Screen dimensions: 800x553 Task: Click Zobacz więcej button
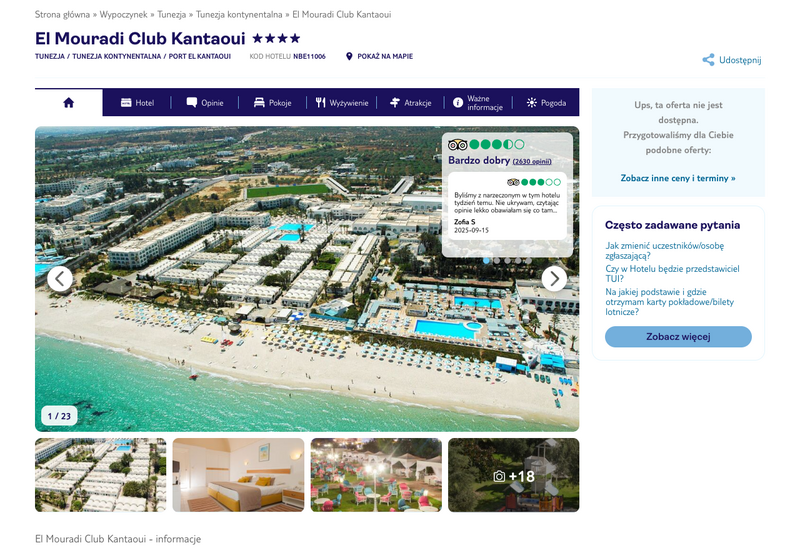[678, 337]
